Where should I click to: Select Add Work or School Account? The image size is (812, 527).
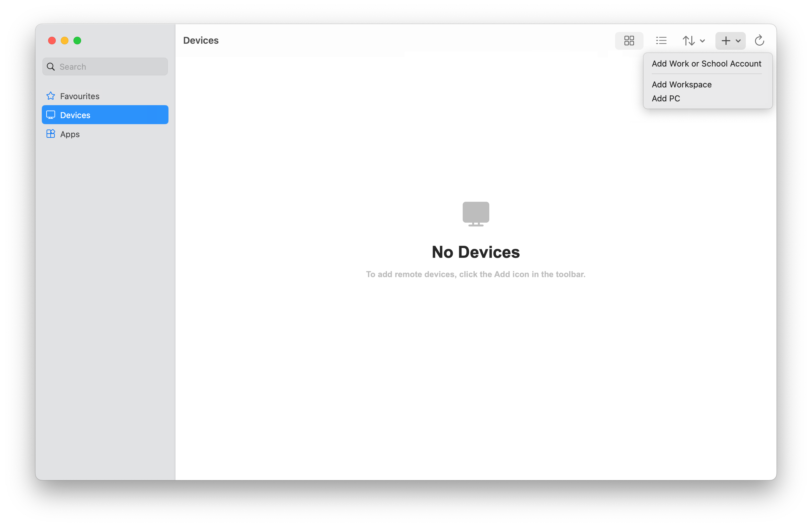[x=707, y=63]
